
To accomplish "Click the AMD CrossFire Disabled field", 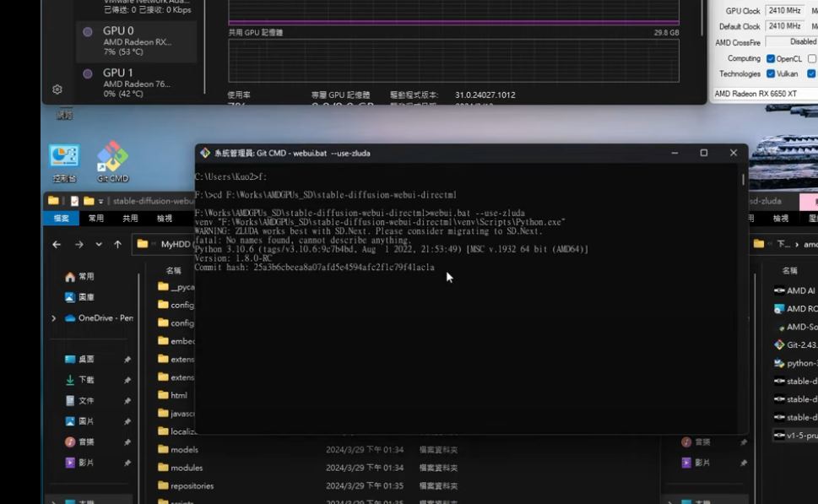I will coord(791,41).
